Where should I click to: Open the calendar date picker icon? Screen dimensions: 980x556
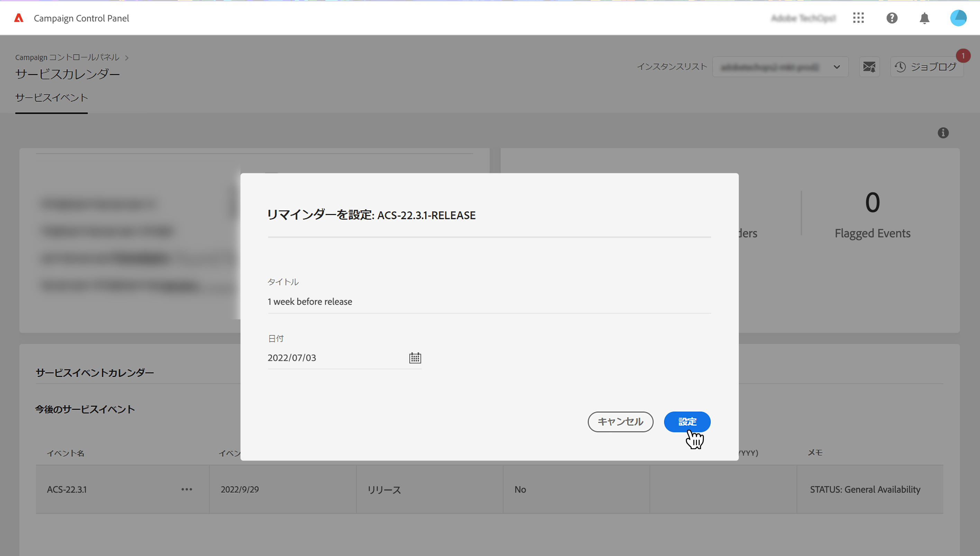point(415,358)
